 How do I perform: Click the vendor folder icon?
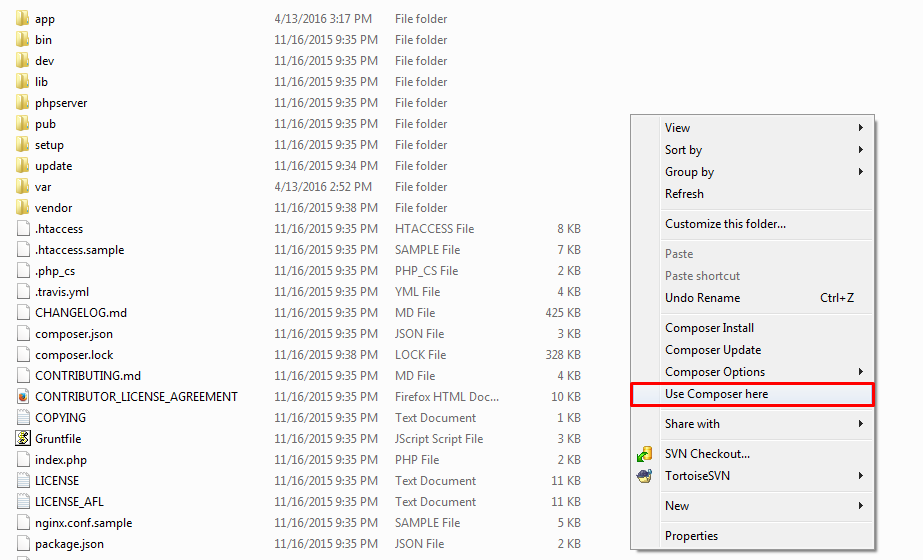pyautogui.click(x=23, y=208)
